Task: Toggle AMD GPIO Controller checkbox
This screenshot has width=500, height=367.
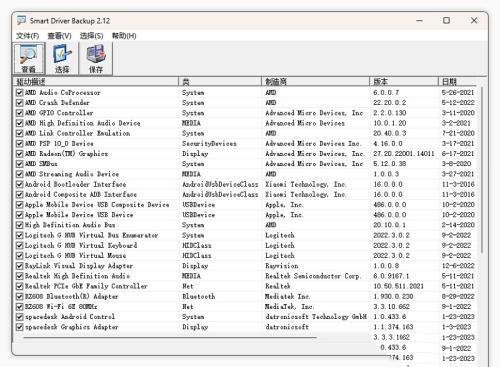Action: (x=20, y=113)
